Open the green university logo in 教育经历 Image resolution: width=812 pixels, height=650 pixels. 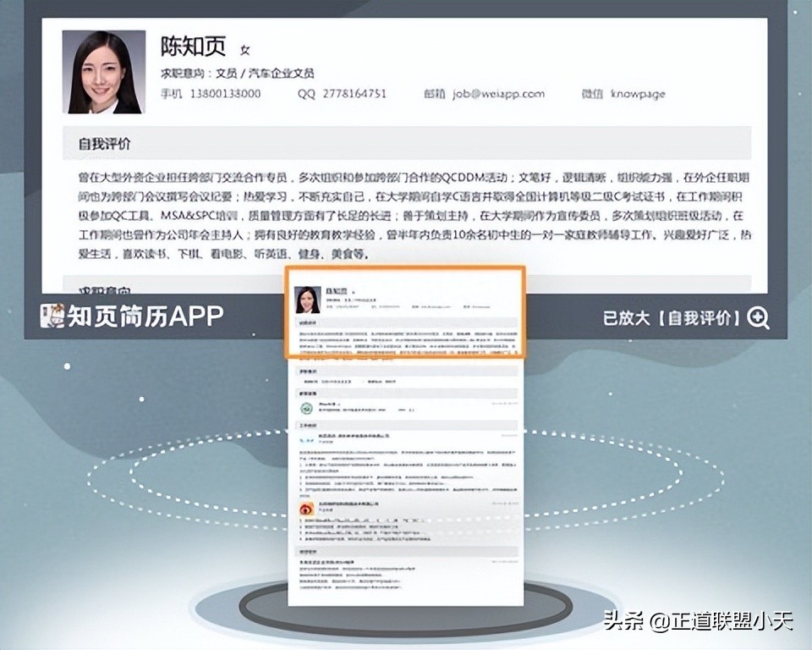tap(305, 408)
